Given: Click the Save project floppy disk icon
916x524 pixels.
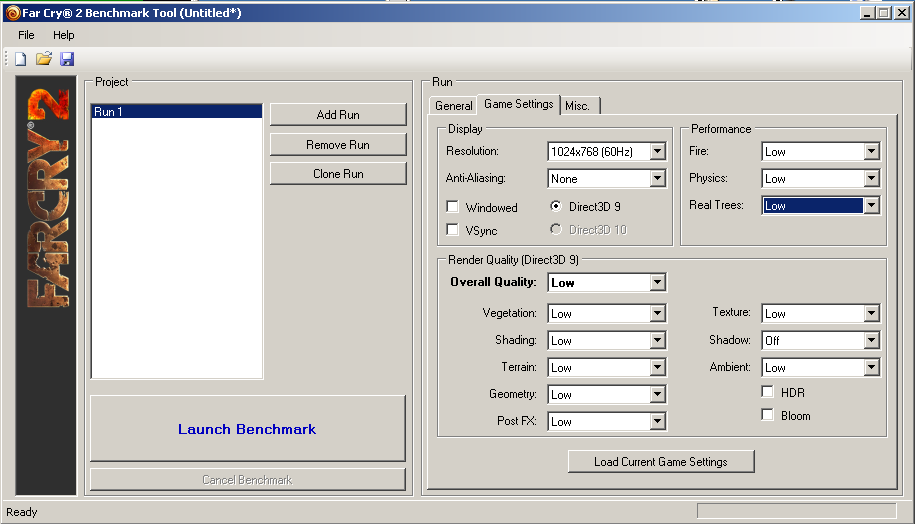Looking at the screenshot, I should (67, 59).
